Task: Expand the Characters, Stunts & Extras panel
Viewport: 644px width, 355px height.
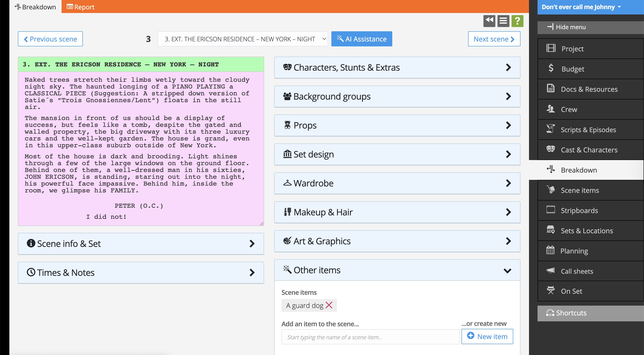Action: [x=397, y=67]
